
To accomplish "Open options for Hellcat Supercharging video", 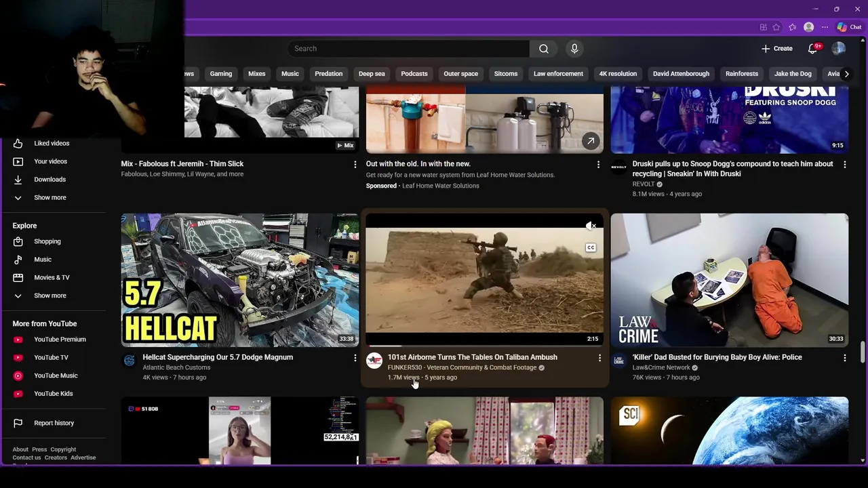I will (x=355, y=358).
